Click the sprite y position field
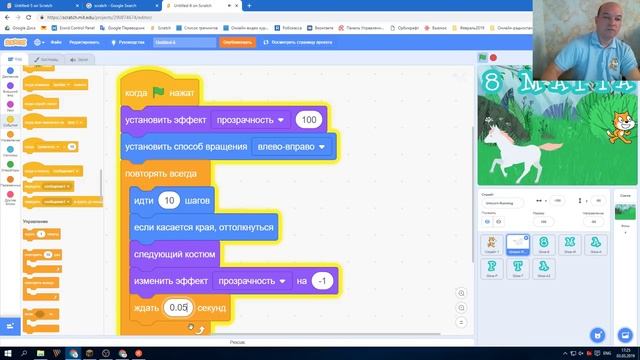The width and height of the screenshot is (640, 360). click(x=598, y=200)
